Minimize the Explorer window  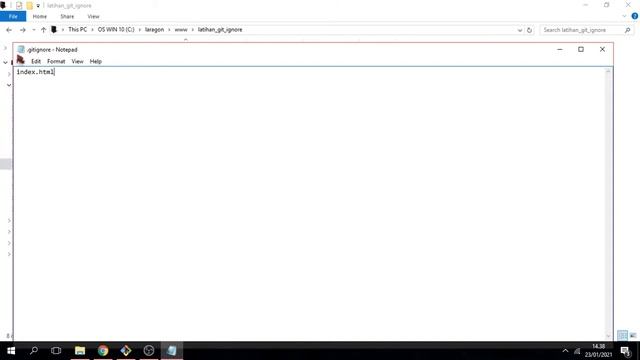click(x=586, y=5)
